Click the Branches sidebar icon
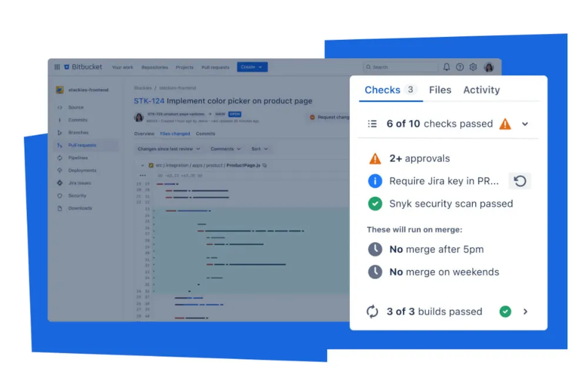This screenshot has width=588, height=385. (59, 133)
